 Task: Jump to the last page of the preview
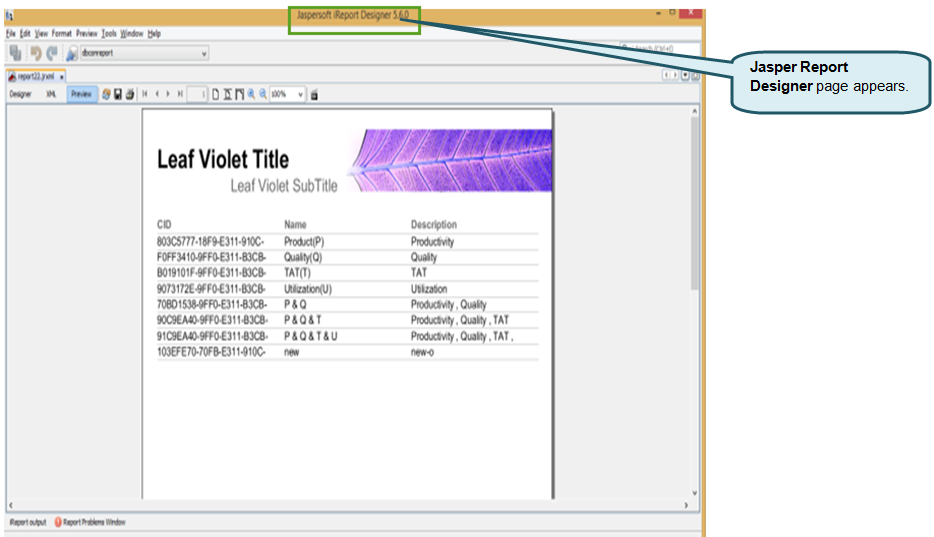tap(180, 94)
